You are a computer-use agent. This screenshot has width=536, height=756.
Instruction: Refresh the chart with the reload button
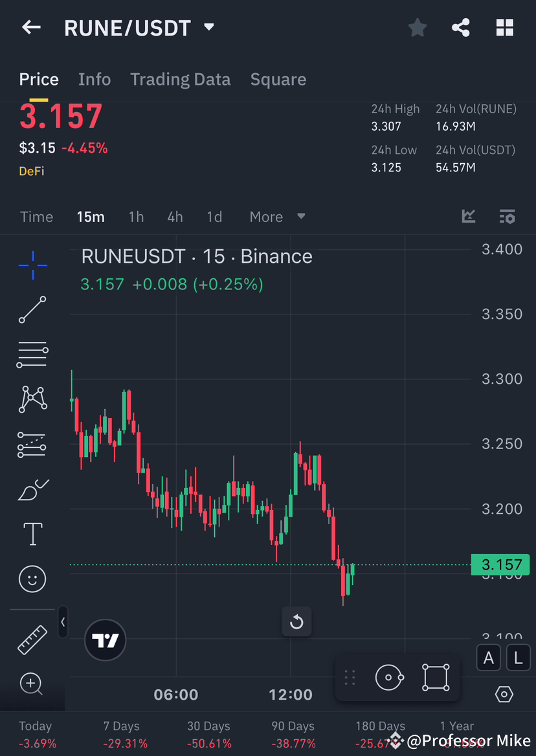(x=296, y=621)
